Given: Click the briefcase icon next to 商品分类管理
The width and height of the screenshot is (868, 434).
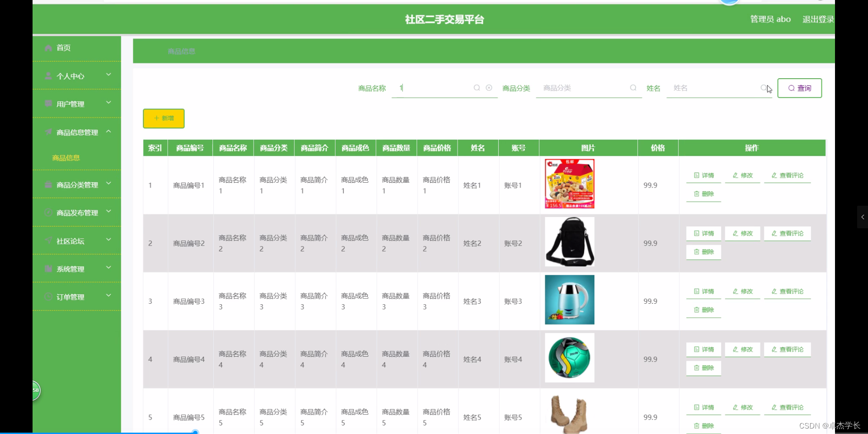Looking at the screenshot, I should point(48,184).
